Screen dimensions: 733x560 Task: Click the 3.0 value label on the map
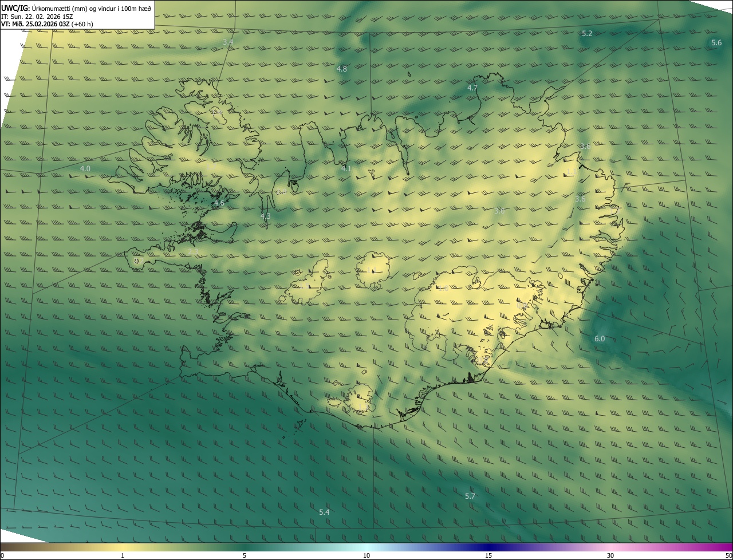click(499, 211)
